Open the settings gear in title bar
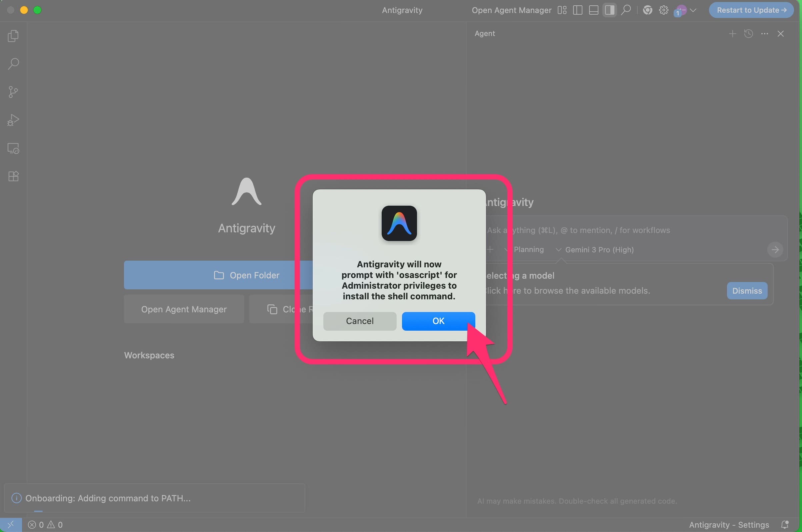Image resolution: width=802 pixels, height=532 pixels. point(663,10)
